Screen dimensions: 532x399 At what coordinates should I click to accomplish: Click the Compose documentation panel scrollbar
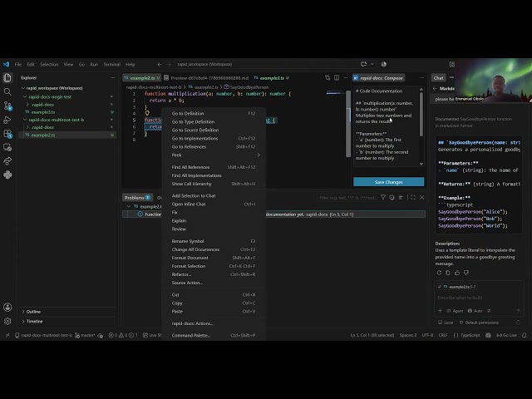click(421, 114)
